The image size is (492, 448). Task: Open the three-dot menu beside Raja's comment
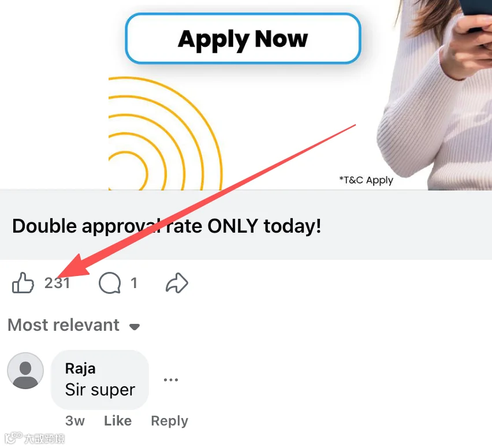click(171, 380)
